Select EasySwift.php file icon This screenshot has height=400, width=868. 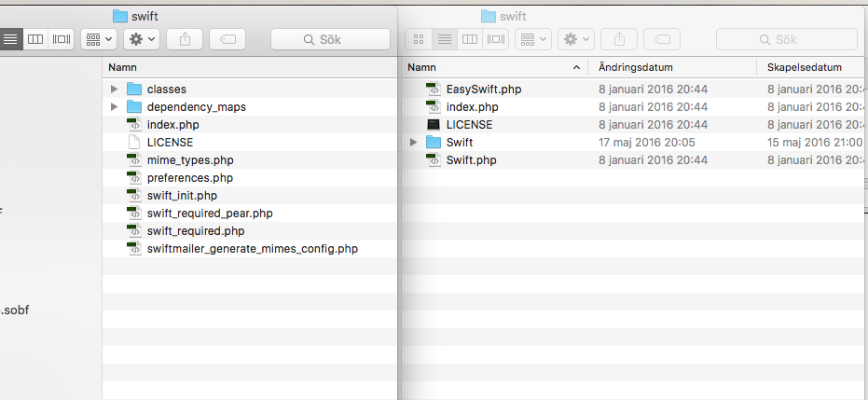pos(434,90)
